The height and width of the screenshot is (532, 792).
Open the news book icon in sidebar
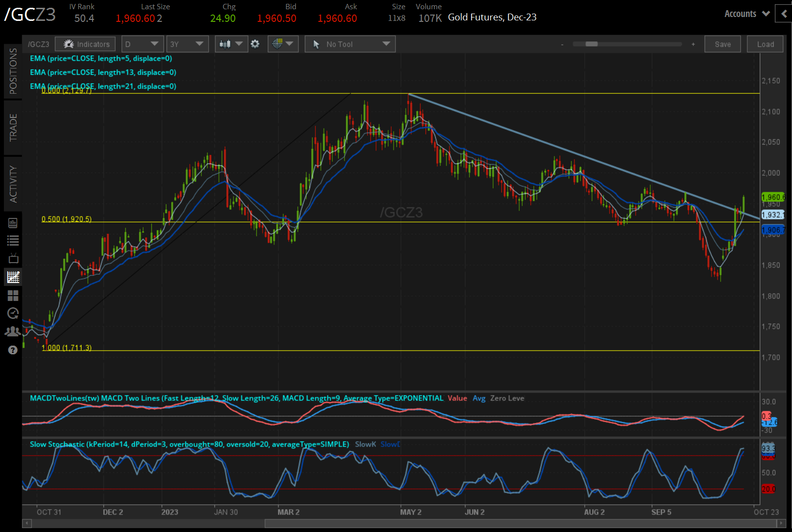click(x=13, y=223)
